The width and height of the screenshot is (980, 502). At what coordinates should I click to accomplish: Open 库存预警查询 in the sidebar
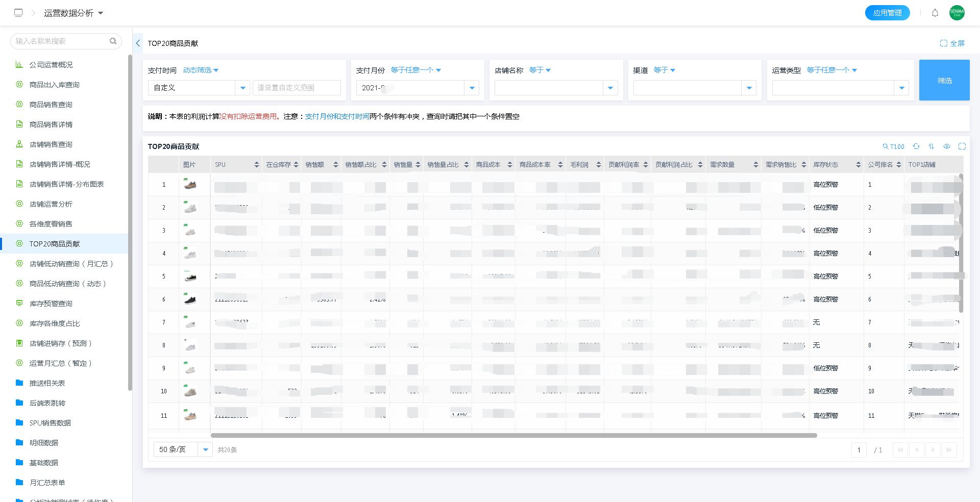pos(51,304)
